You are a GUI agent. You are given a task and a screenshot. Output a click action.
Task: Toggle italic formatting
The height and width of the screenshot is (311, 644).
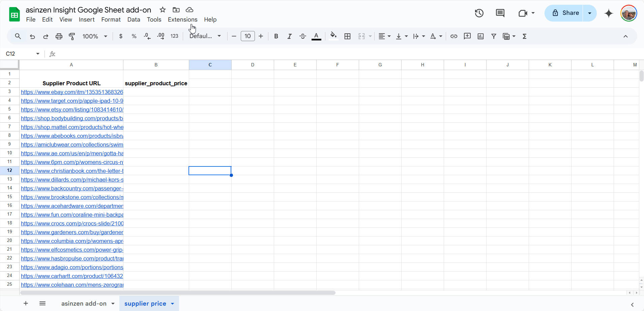[x=289, y=36]
